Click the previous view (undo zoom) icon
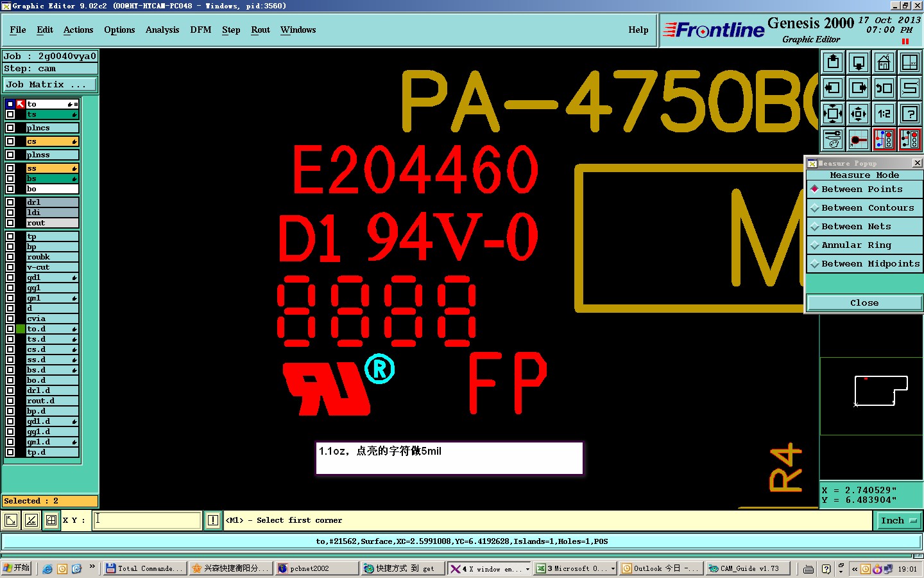Screen dimensions: 924x578 point(884,88)
